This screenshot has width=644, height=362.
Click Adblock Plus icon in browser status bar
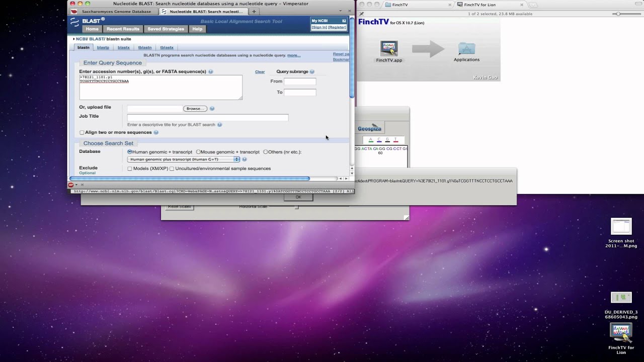coord(71,185)
